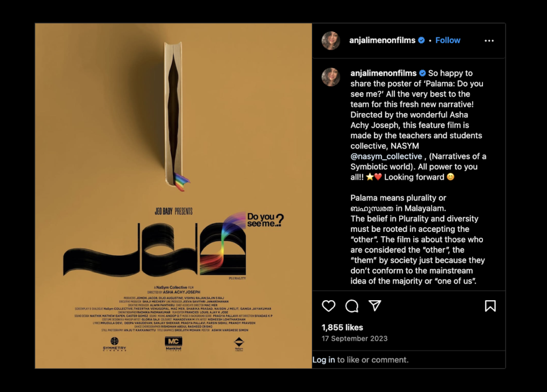Share post using paper plane icon
This screenshot has width=547, height=392.
tap(374, 305)
